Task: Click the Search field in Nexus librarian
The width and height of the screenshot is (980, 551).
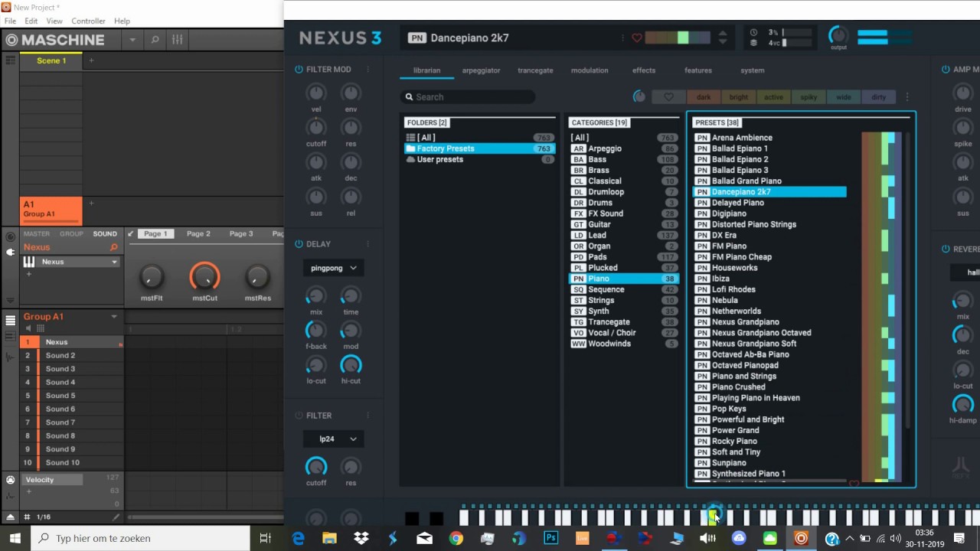Action: click(x=468, y=97)
